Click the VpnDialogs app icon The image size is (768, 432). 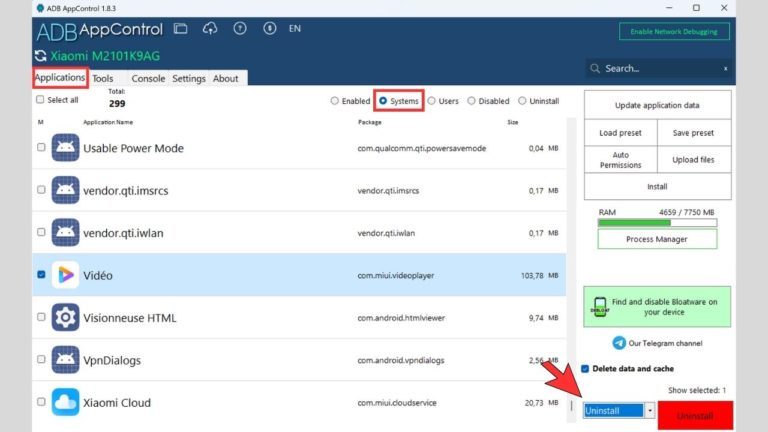point(65,360)
